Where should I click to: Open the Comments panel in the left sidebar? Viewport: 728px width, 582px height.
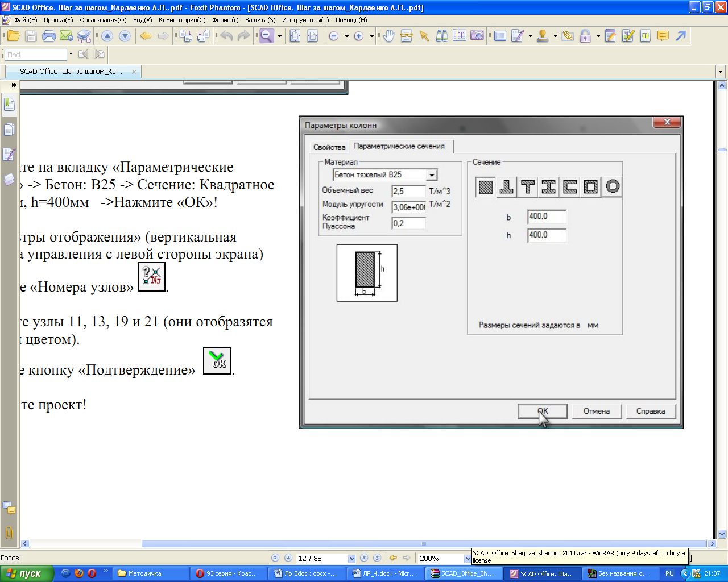[9, 508]
